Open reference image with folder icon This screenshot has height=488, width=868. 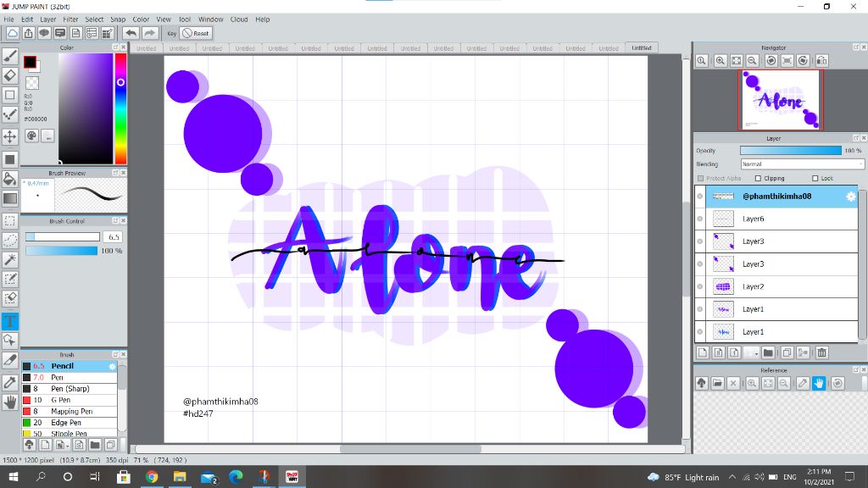[717, 383]
